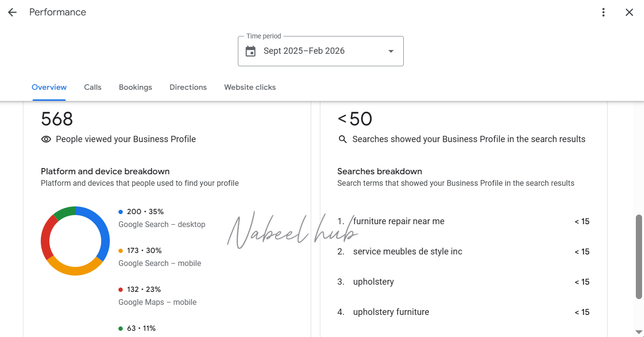This screenshot has height=337, width=644.
Task: Click the orange Google Search mobile legend dot
Action: (121, 251)
